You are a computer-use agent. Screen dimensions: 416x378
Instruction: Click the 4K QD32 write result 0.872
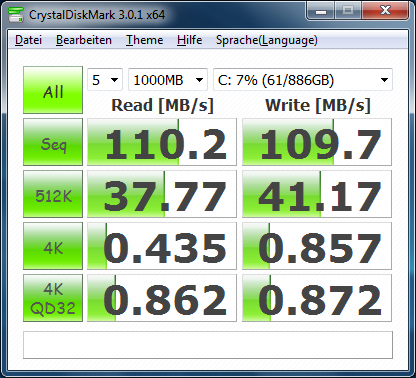pos(317,298)
